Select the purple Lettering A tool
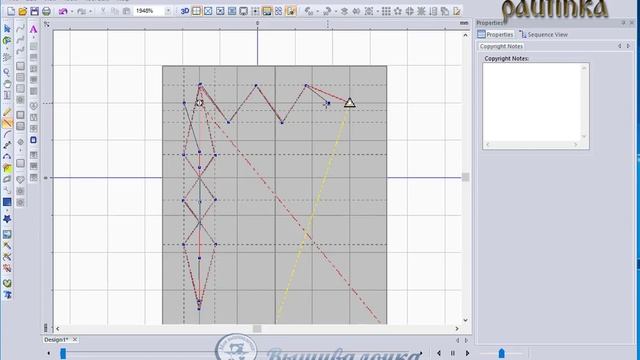640x360 pixels. coord(33,29)
